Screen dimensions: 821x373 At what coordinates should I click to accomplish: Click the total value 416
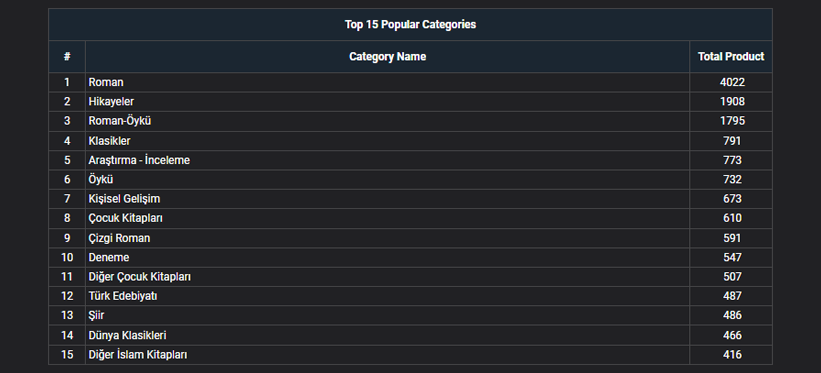(x=732, y=355)
